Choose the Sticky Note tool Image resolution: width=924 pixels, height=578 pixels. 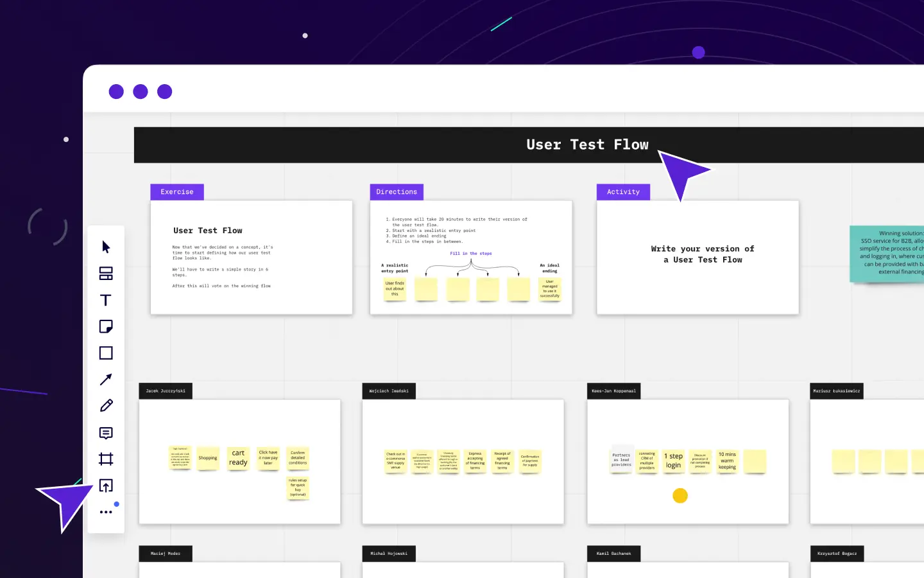pyautogui.click(x=106, y=326)
